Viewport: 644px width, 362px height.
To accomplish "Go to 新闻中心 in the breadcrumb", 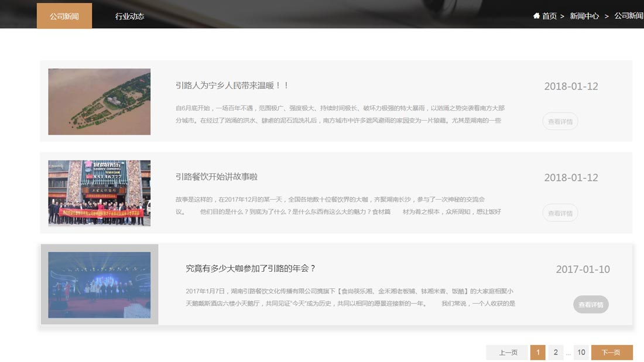I will point(584,16).
